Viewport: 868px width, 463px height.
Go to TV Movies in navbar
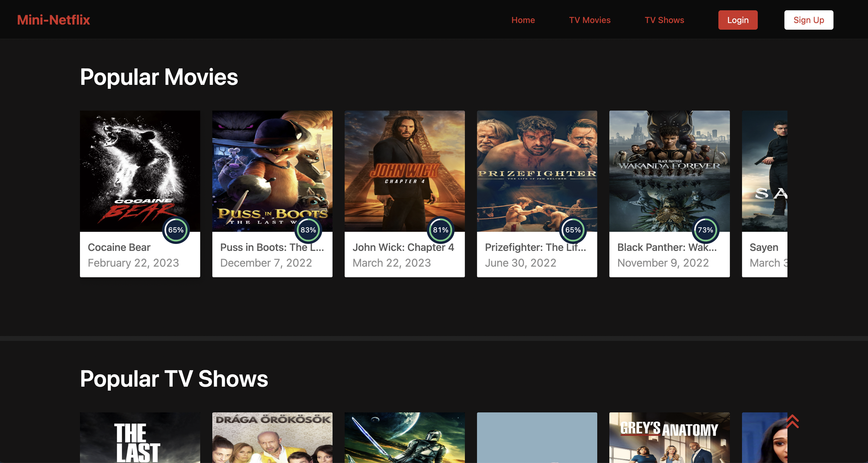pos(590,20)
